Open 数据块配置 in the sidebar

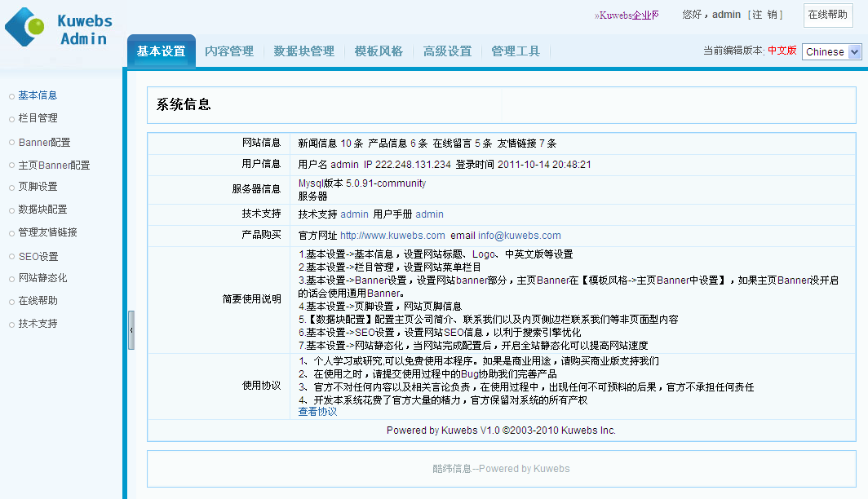(x=42, y=210)
